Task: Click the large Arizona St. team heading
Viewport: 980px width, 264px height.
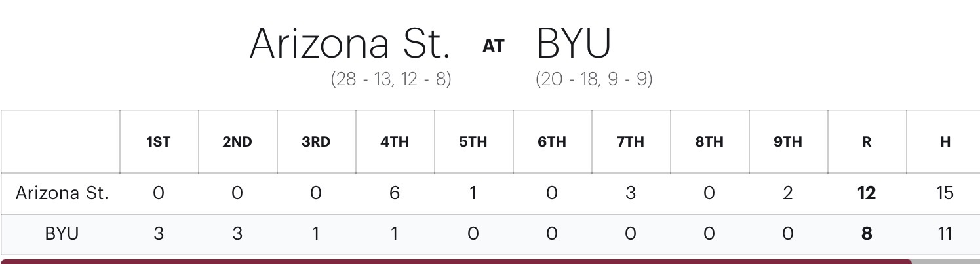Action: 350,43
